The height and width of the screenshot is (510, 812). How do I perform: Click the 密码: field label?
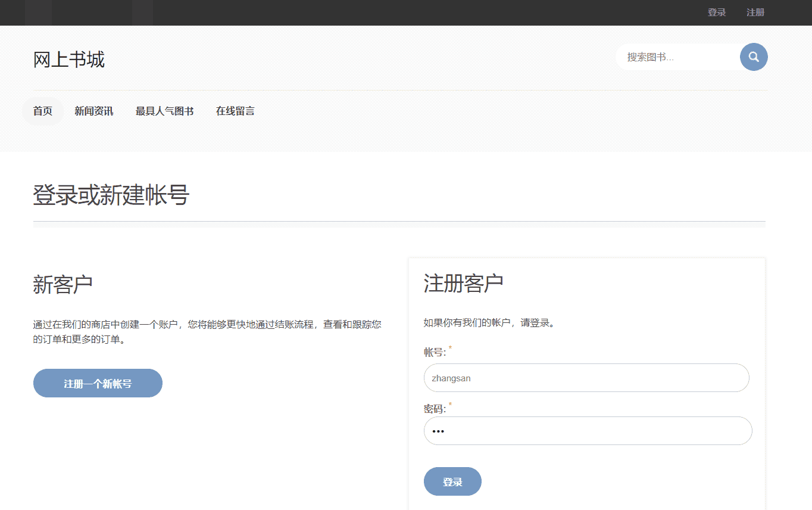tap(435, 409)
